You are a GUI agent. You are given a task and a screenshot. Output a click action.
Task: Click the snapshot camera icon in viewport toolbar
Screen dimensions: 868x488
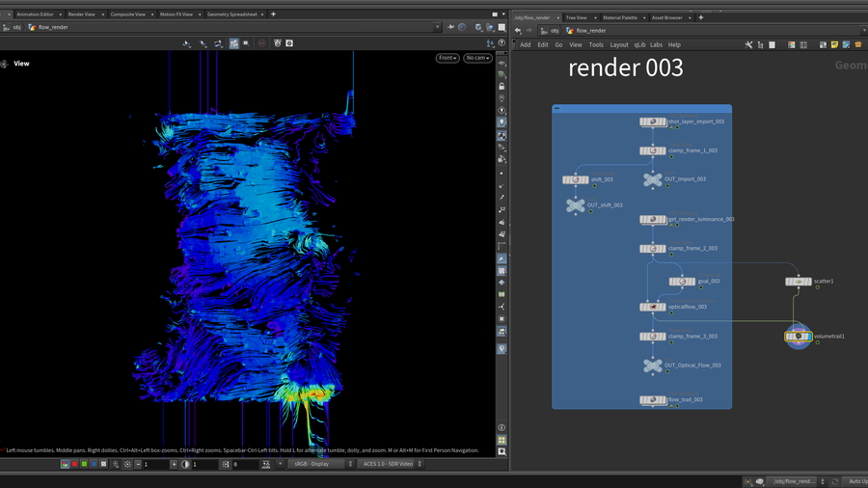(x=288, y=43)
